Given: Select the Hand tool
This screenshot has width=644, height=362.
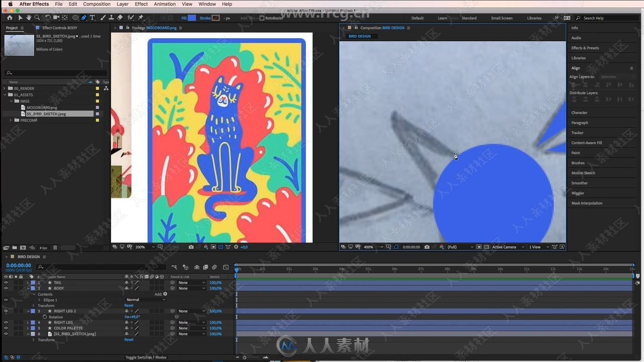Looking at the screenshot, I should click(29, 18).
